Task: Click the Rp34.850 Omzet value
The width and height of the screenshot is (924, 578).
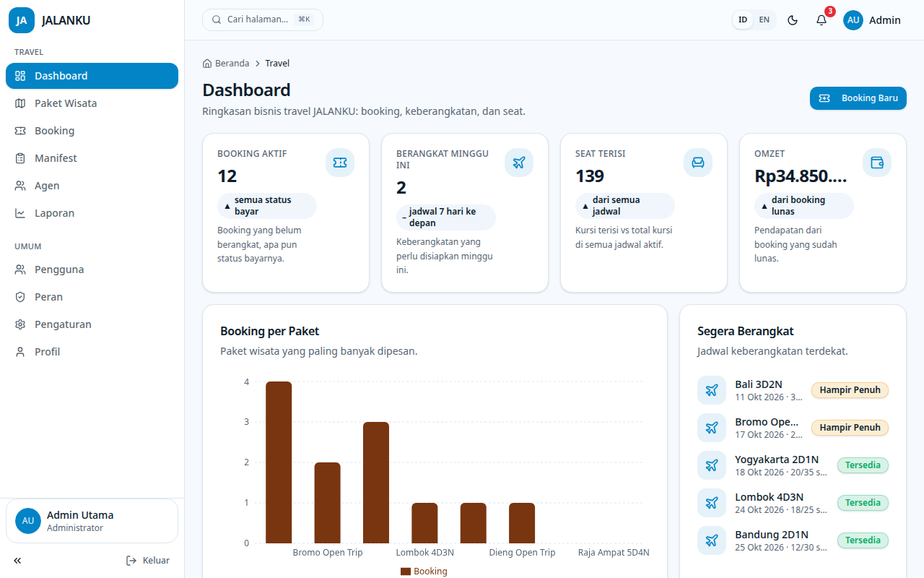Action: (x=801, y=176)
